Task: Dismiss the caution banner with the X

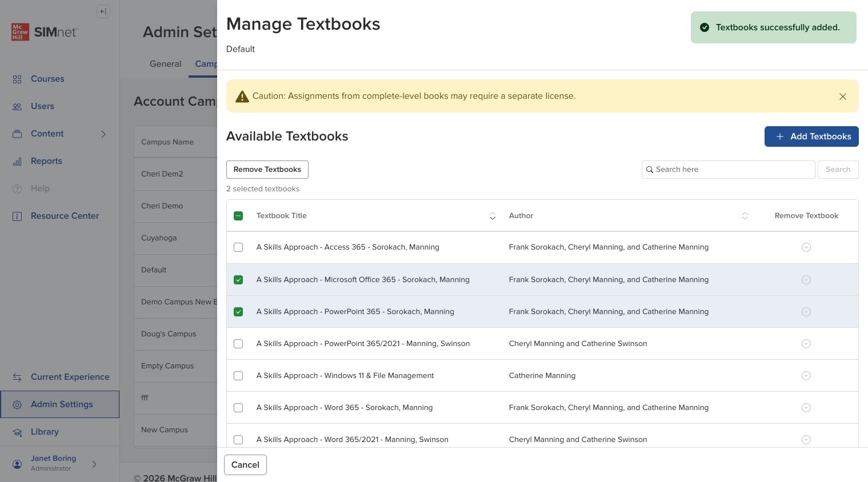Action: [x=843, y=97]
